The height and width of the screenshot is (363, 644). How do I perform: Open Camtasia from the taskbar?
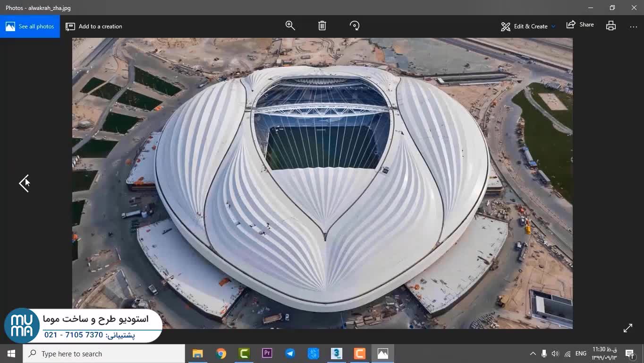tap(244, 354)
